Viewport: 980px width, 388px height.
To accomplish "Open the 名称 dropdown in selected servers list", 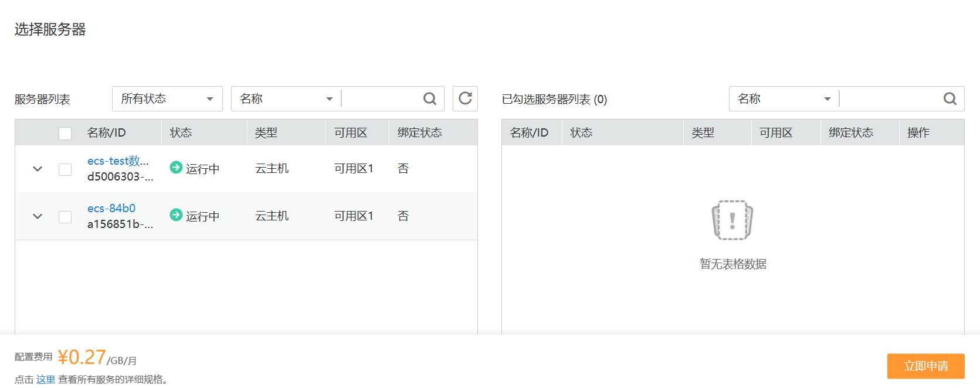I will click(x=784, y=98).
